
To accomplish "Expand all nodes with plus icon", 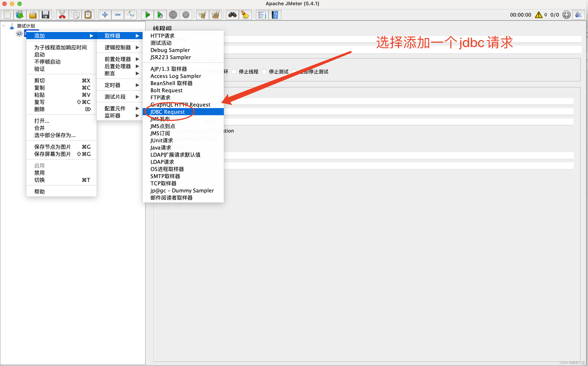I will click(x=105, y=15).
